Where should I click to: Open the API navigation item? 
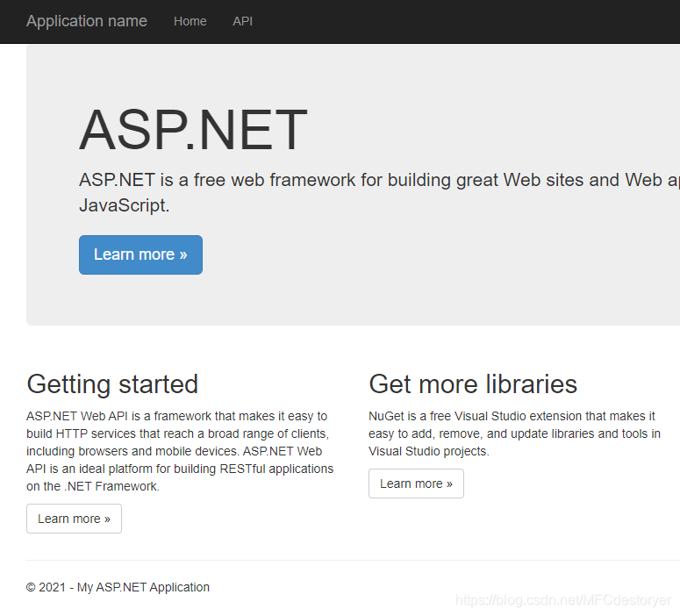(242, 21)
